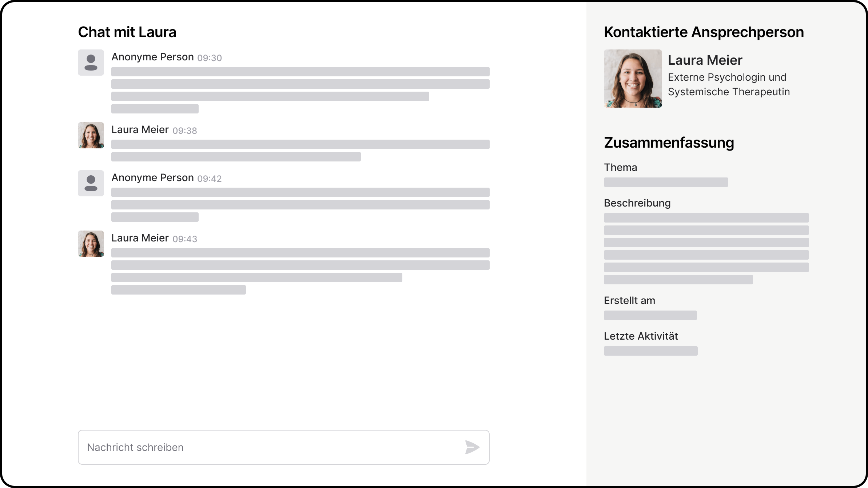Open Laura Meier's large profile photo
The height and width of the screenshot is (488, 868).
pyautogui.click(x=633, y=79)
